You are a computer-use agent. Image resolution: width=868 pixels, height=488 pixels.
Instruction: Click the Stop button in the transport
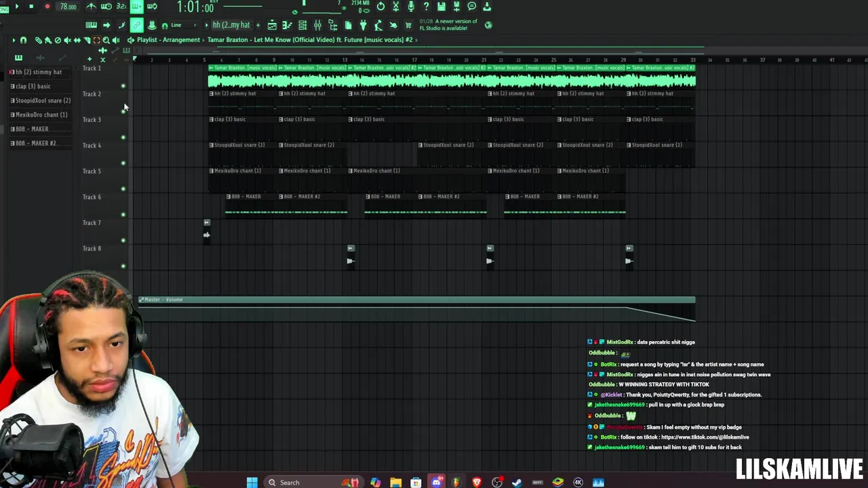coord(31,7)
